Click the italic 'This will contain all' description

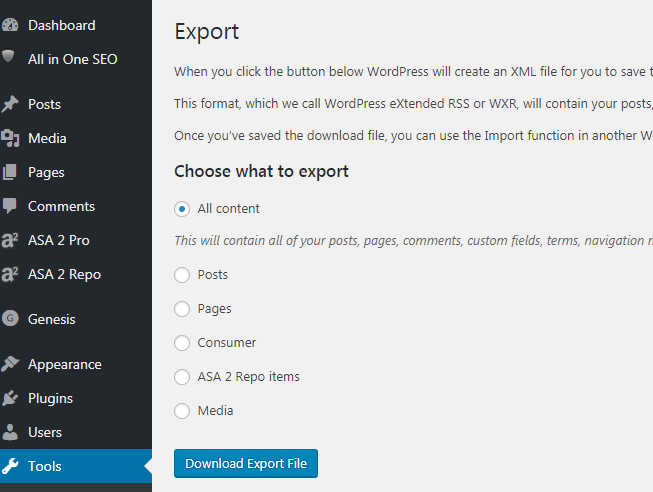click(x=414, y=241)
